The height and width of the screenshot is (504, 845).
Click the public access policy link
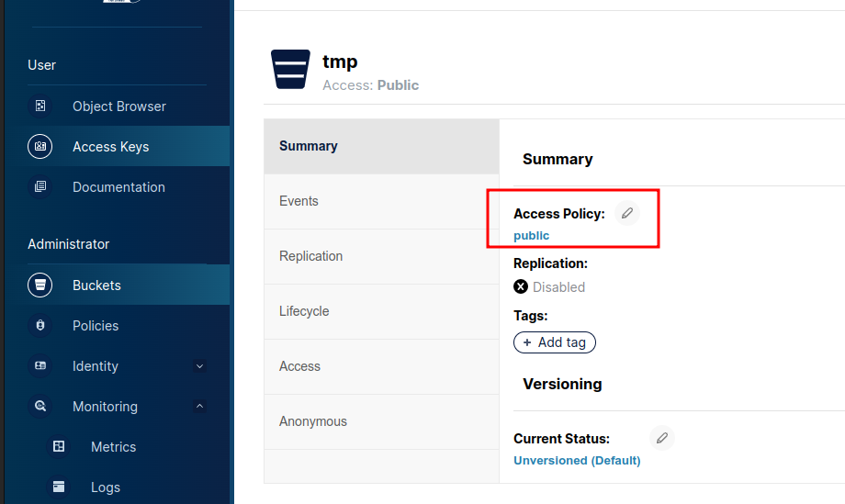click(x=531, y=236)
